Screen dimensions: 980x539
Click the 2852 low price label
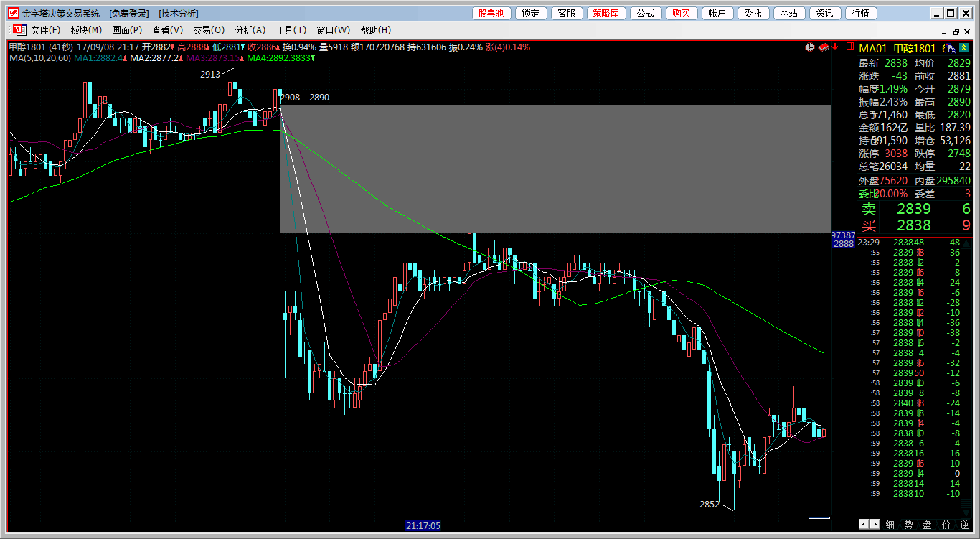710,504
